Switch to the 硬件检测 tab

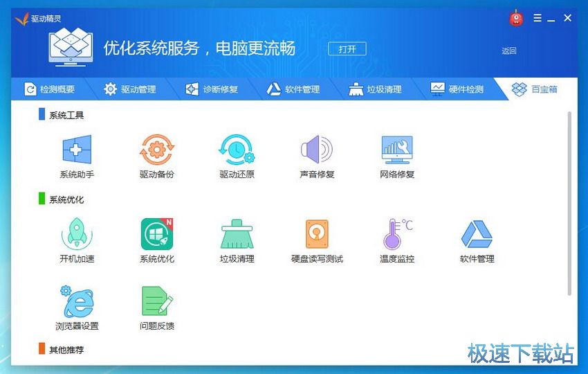(457, 89)
